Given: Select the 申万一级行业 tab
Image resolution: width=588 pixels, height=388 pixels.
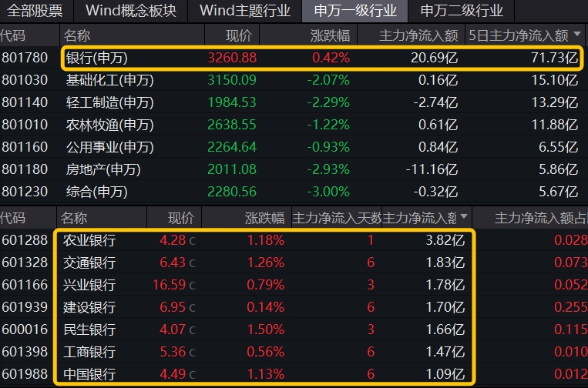Looking at the screenshot, I should (354, 11).
